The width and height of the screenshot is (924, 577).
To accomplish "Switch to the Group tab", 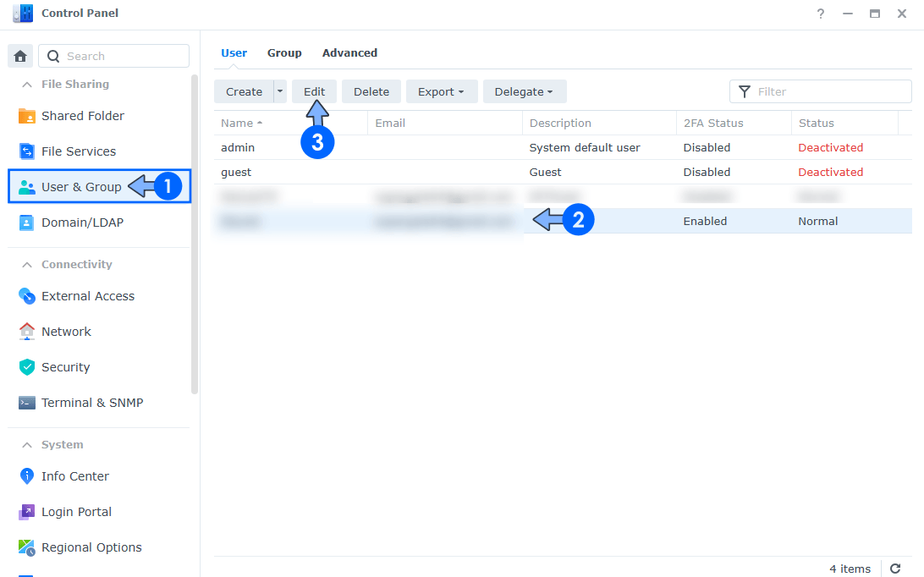I will point(284,53).
